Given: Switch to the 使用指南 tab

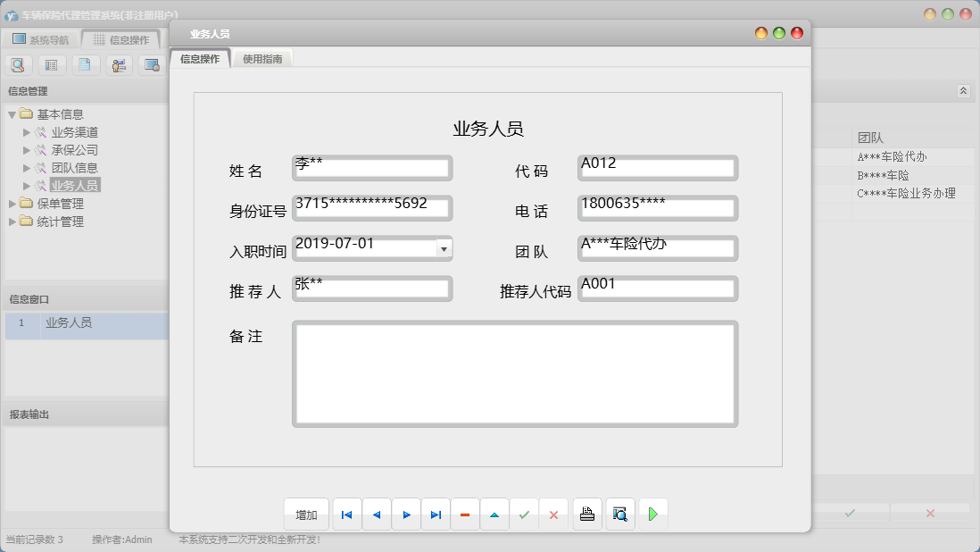Looking at the screenshot, I should pos(262,57).
